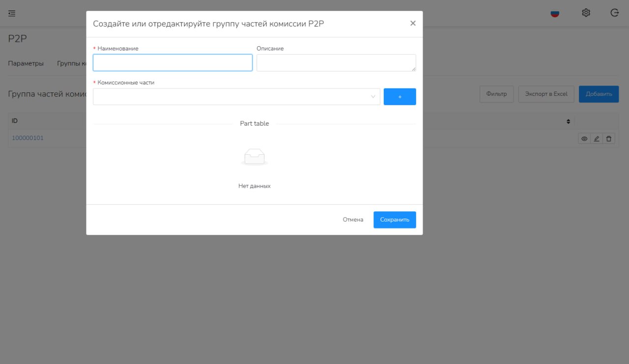This screenshot has height=364, width=629.
Task: Open the Фильтр panel
Action: pyautogui.click(x=496, y=94)
